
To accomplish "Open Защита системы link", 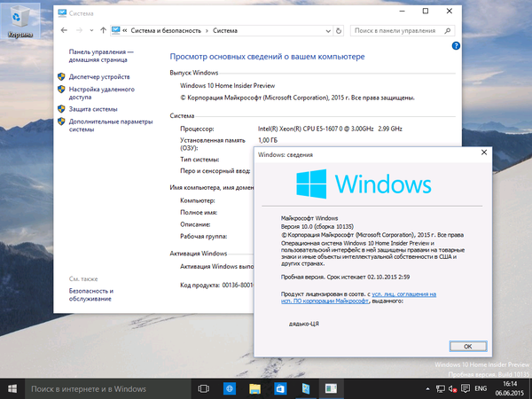I will pos(93,109).
